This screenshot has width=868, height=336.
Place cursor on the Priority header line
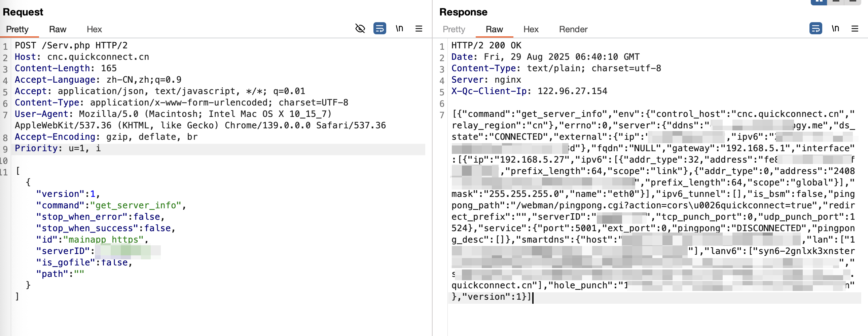pyautogui.click(x=57, y=149)
